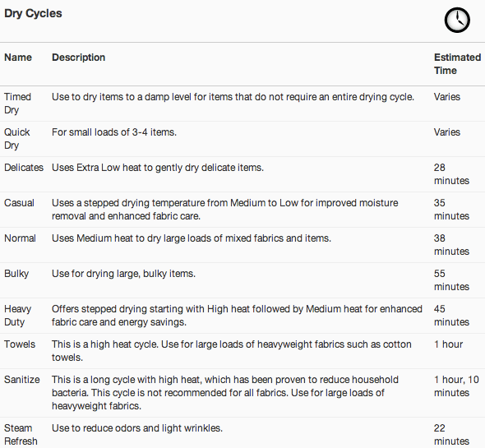This screenshot has height=448, width=485.
Task: Select the Quick Dry cycle name
Action: [17, 139]
